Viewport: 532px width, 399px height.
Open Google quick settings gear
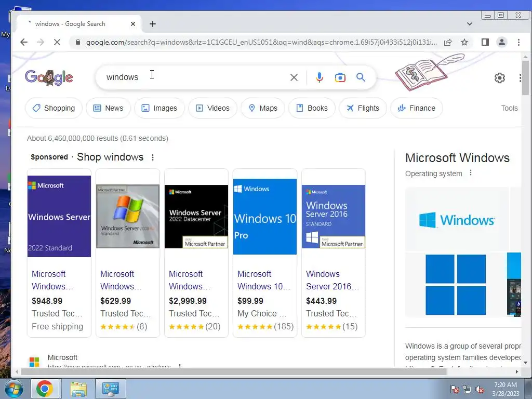pyautogui.click(x=499, y=78)
